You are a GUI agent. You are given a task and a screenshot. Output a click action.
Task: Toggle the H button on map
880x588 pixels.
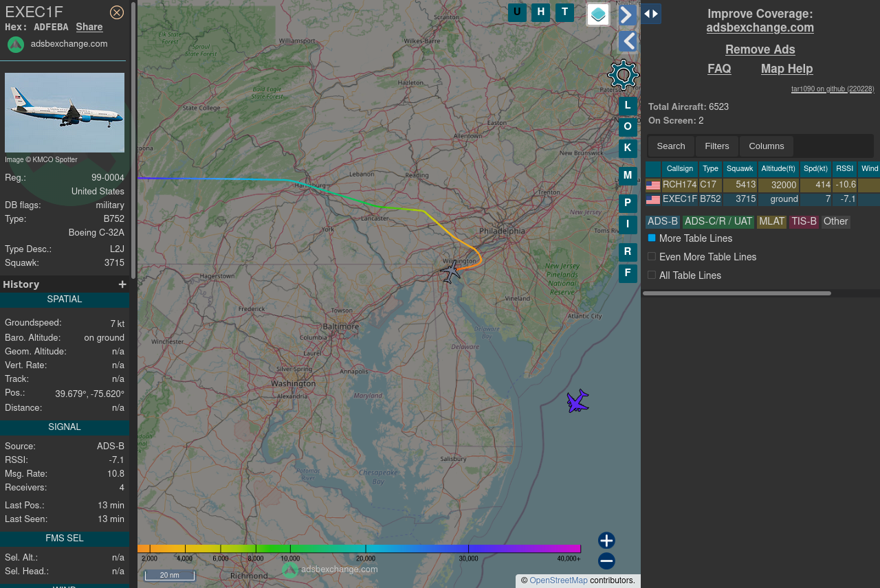pyautogui.click(x=540, y=12)
